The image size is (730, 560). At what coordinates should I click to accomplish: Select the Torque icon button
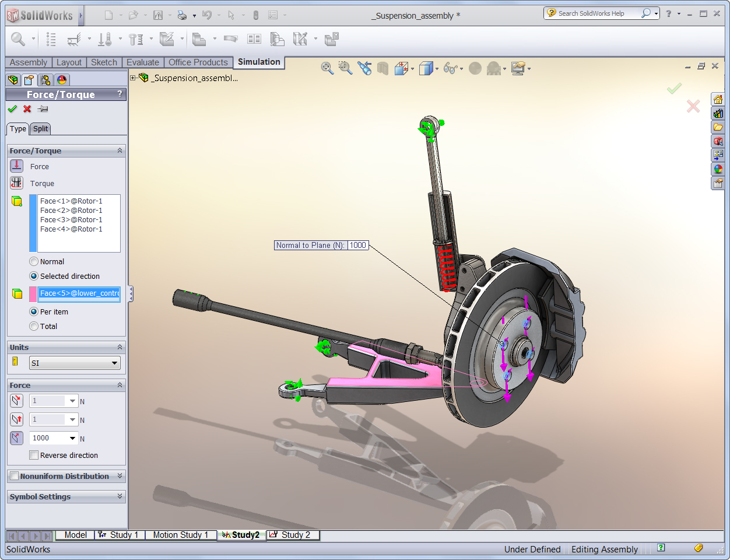pos(17,183)
